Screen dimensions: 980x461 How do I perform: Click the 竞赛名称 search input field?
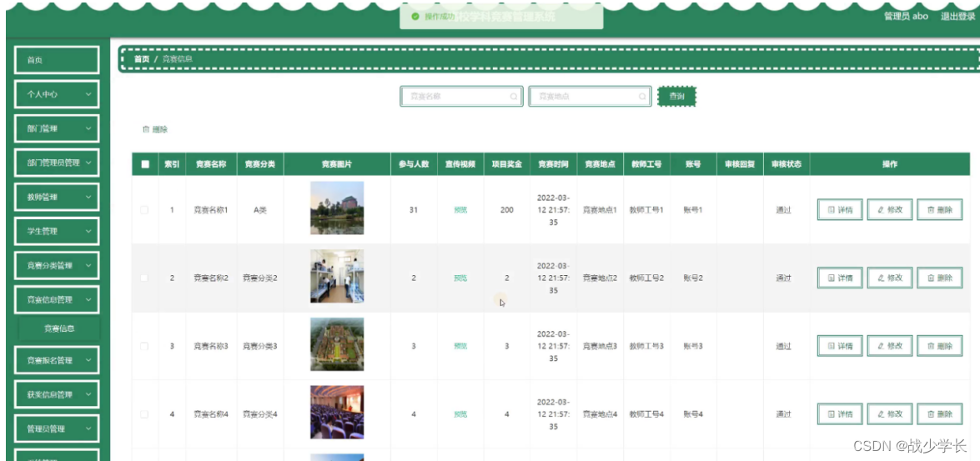(x=461, y=97)
